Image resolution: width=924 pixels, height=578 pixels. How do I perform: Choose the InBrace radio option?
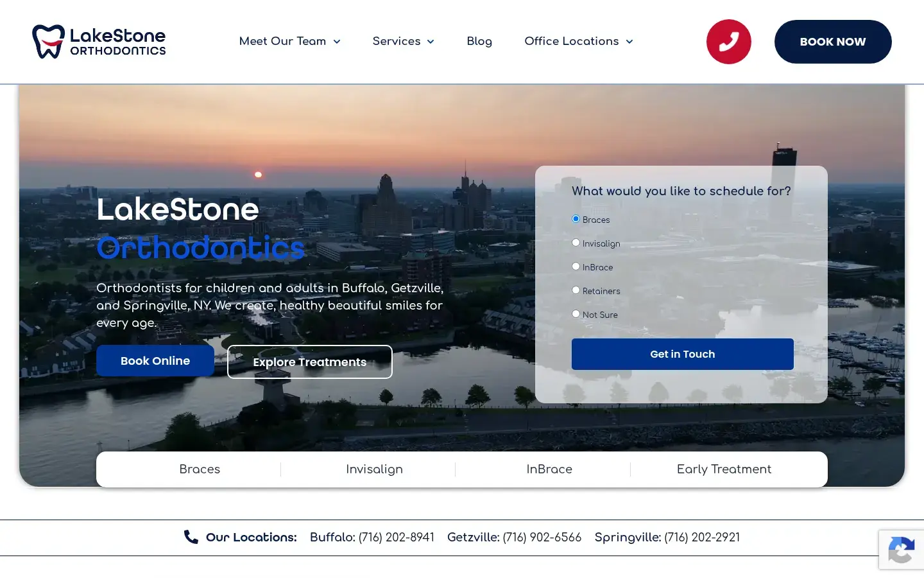click(576, 267)
